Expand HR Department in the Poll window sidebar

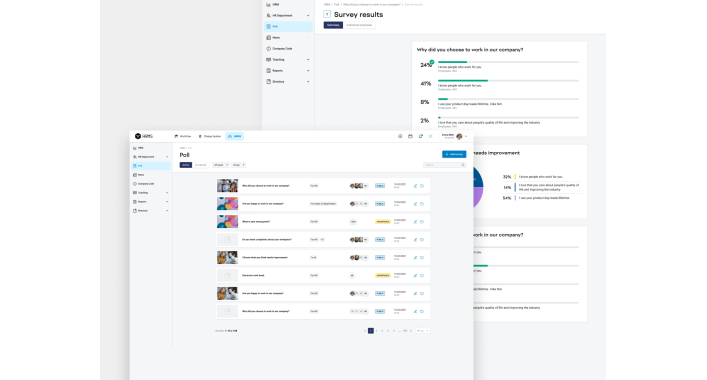[x=167, y=157]
